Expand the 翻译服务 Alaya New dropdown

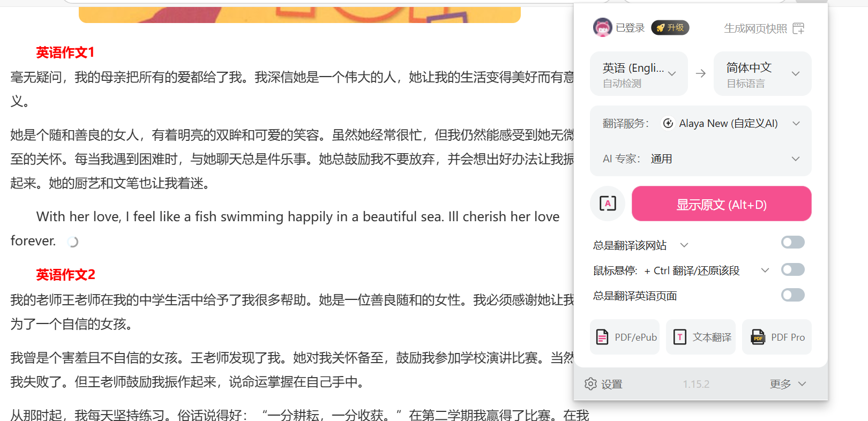(701, 124)
